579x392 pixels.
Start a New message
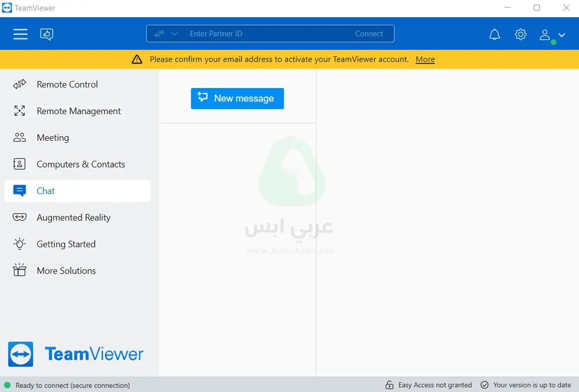click(x=237, y=98)
